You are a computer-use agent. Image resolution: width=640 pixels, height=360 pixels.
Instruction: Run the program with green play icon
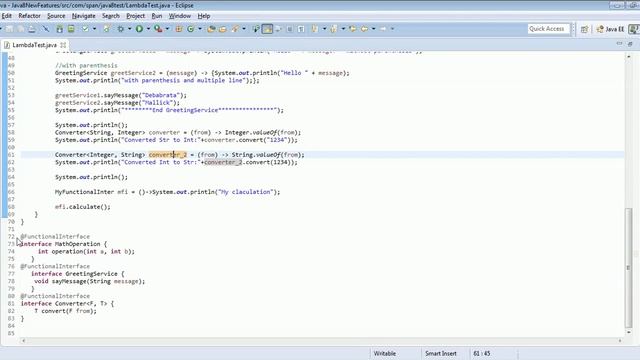click(139, 29)
